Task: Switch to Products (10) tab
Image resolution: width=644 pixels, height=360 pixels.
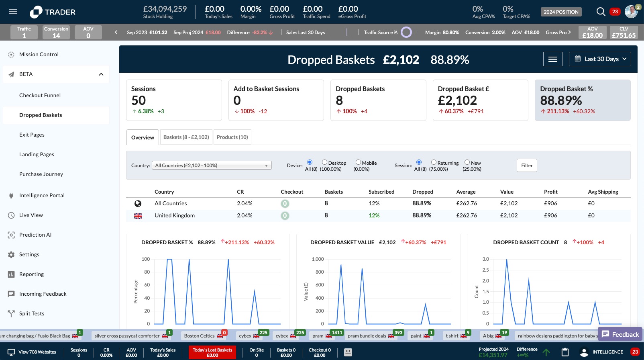Action: coord(232,137)
